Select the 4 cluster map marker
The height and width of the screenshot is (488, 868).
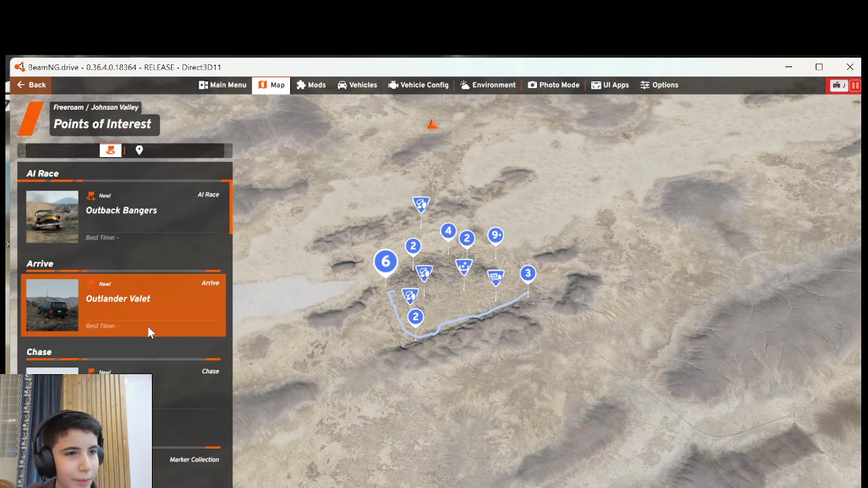[448, 231]
